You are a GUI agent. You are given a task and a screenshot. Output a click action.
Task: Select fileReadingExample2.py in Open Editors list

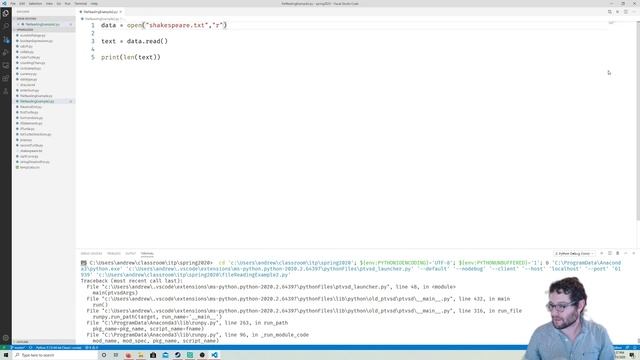(x=43, y=24)
